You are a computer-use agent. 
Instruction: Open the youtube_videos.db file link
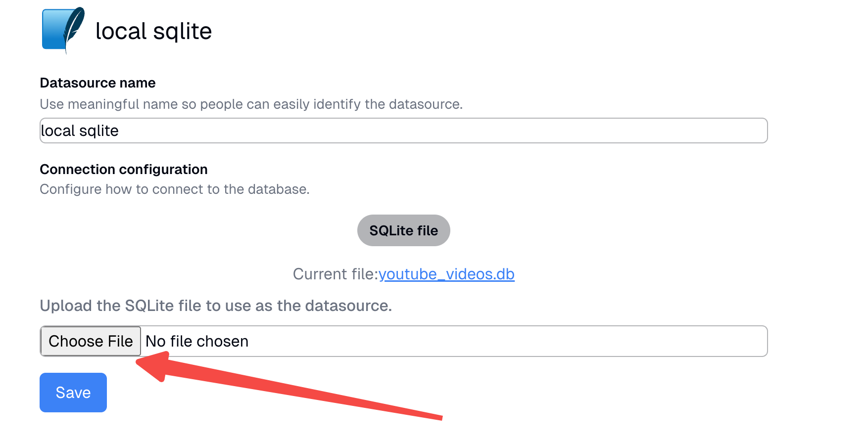(x=446, y=274)
